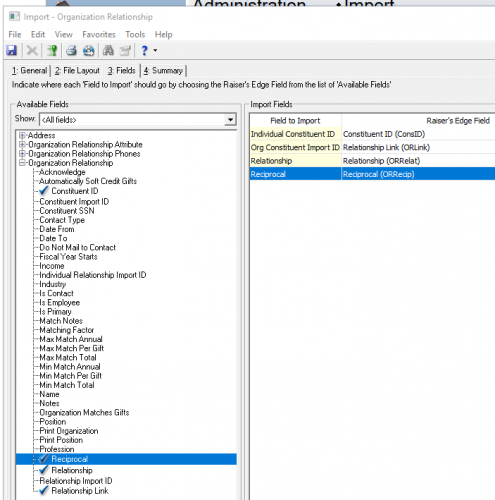
Task: Click checkmark next to Relationship field
Action: (44, 470)
